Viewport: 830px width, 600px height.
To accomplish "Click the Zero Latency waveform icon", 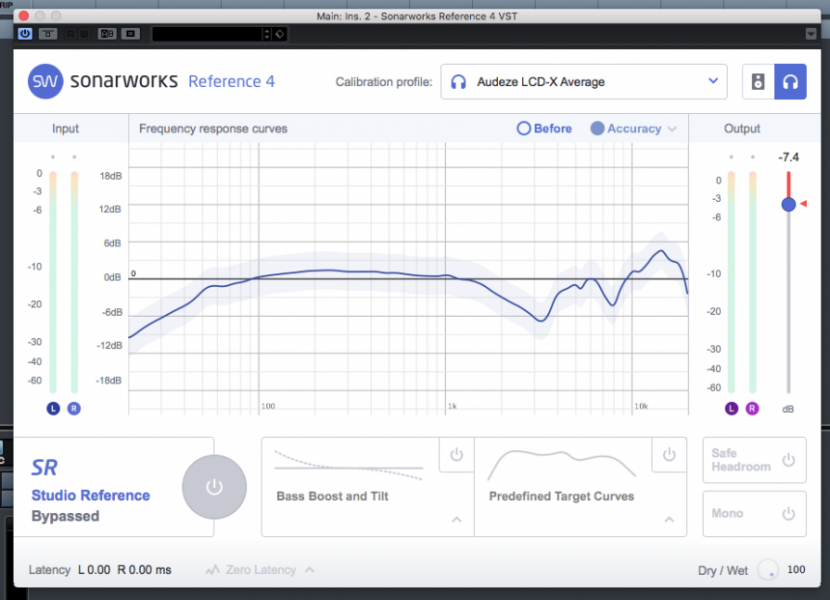I will click(212, 570).
